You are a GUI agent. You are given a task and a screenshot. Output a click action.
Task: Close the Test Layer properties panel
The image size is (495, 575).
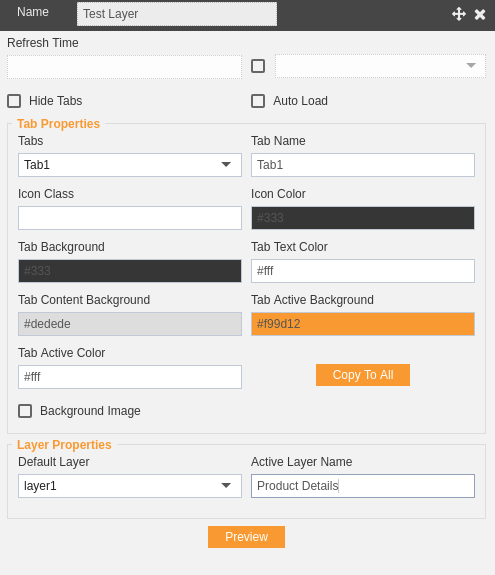pos(480,14)
